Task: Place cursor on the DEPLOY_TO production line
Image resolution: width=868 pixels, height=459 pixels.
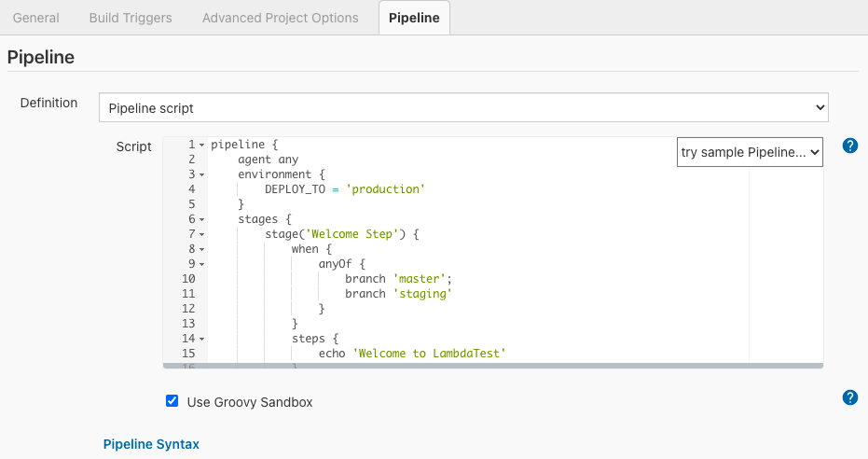Action: click(x=344, y=189)
